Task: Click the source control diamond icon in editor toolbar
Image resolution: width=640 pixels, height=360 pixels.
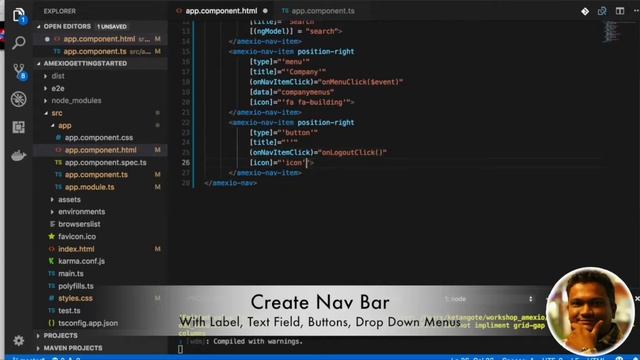Action: (585, 11)
